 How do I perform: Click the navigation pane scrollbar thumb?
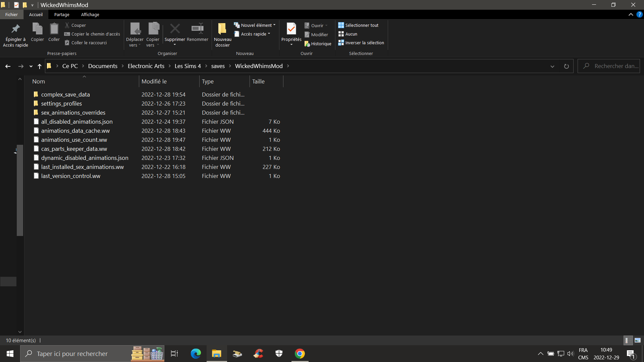tap(20, 190)
